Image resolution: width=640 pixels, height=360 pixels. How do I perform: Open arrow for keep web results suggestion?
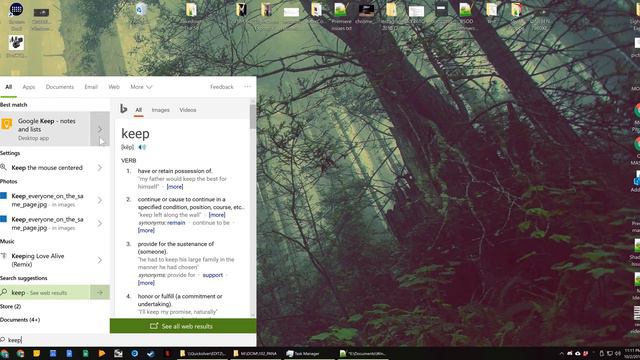point(100,293)
